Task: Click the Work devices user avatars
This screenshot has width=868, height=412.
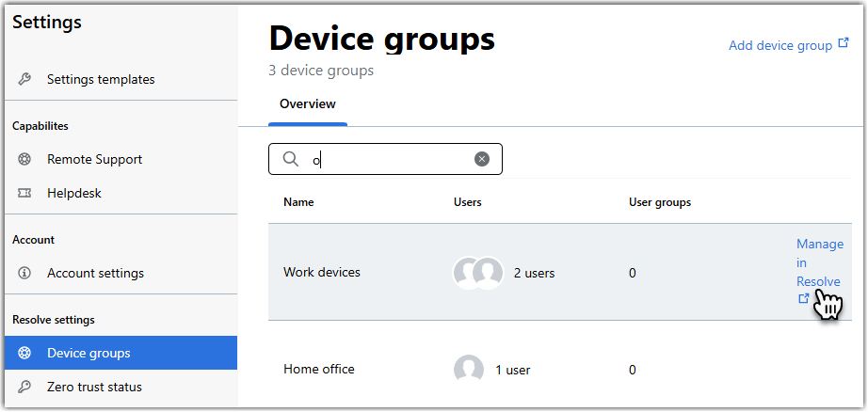Action: [x=477, y=273]
